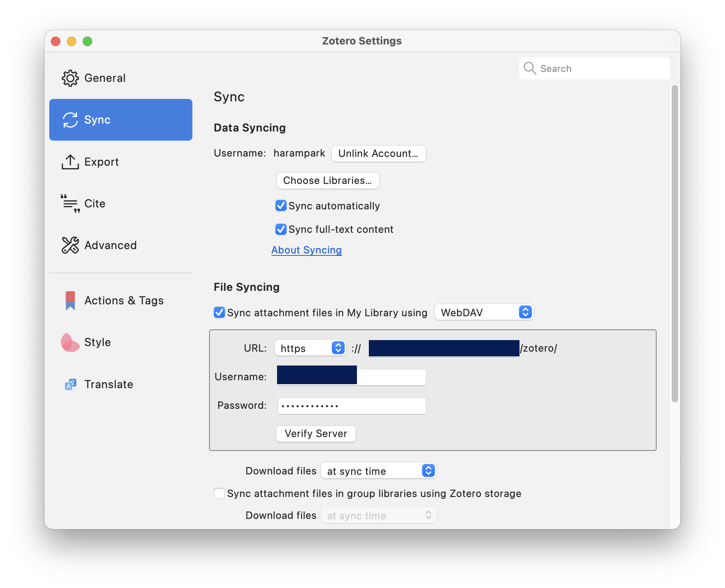Switch to the General pane label
The image size is (725, 588).
(105, 78)
